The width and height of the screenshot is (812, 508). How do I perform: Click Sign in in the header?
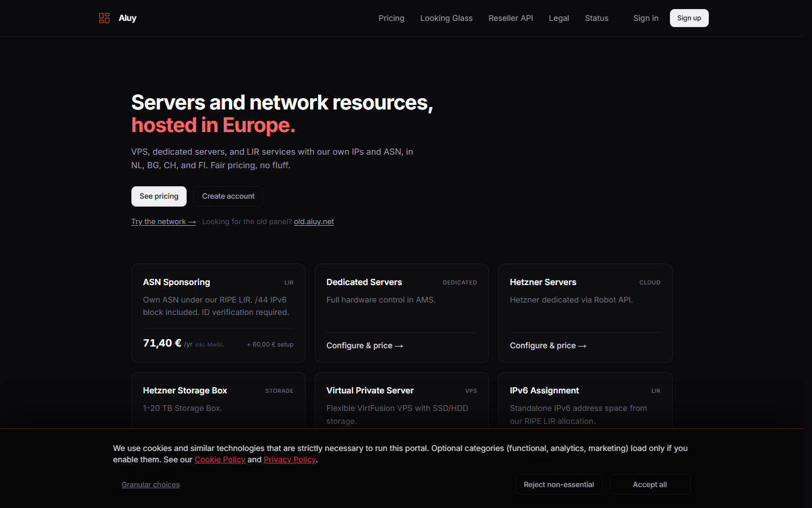[646, 18]
